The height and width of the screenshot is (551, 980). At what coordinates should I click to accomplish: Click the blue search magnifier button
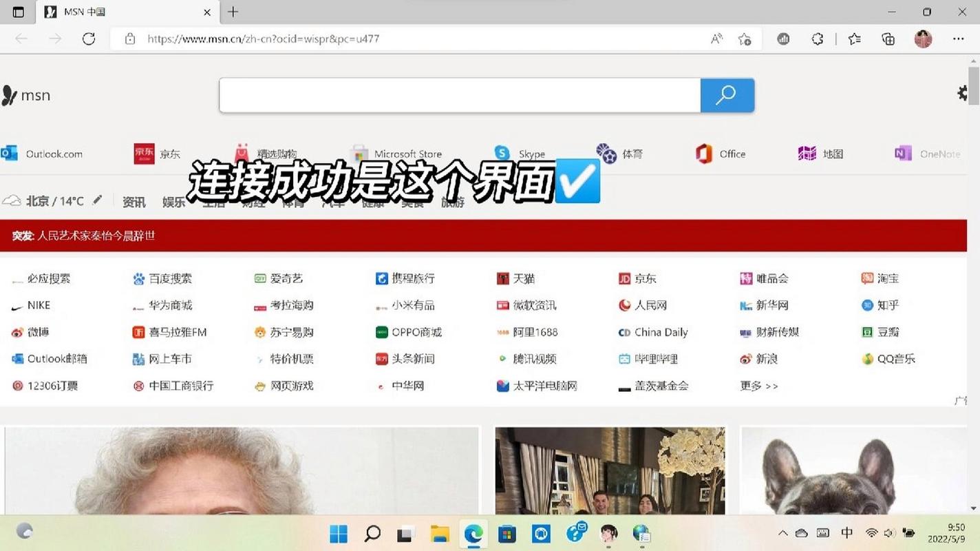[727, 95]
